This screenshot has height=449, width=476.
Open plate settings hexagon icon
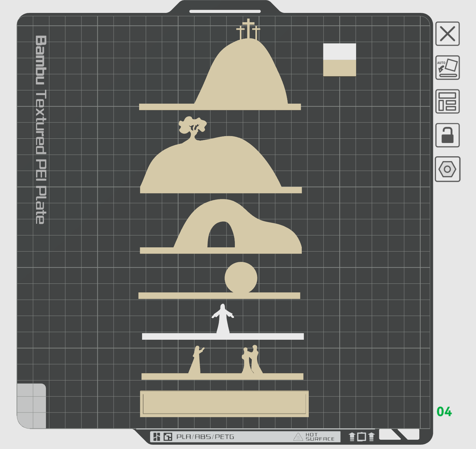[x=447, y=169]
